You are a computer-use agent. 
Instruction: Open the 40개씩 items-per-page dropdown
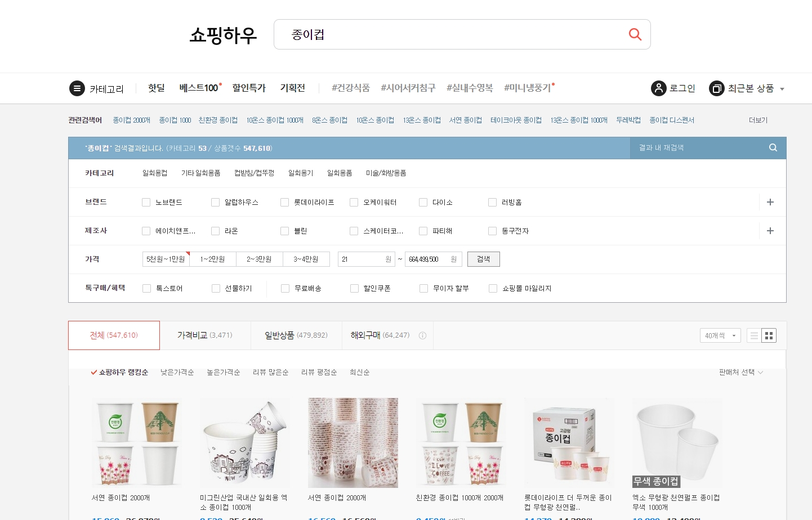coord(720,335)
